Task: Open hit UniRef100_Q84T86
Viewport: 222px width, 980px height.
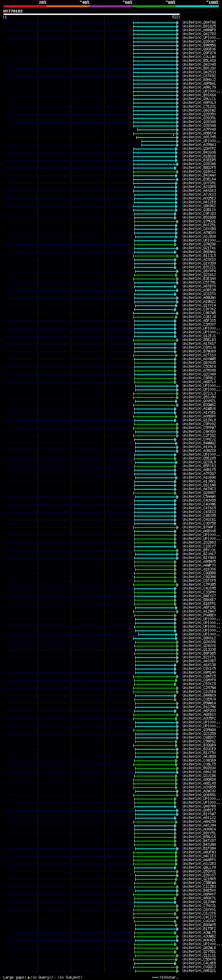Action: pyautogui.click(x=199, y=23)
